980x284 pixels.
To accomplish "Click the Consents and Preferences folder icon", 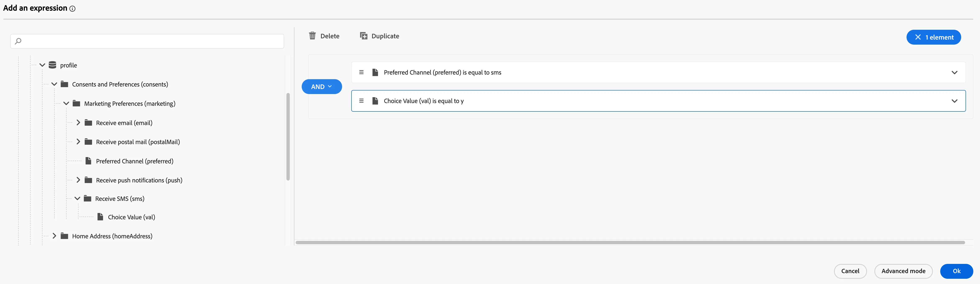I will point(64,84).
